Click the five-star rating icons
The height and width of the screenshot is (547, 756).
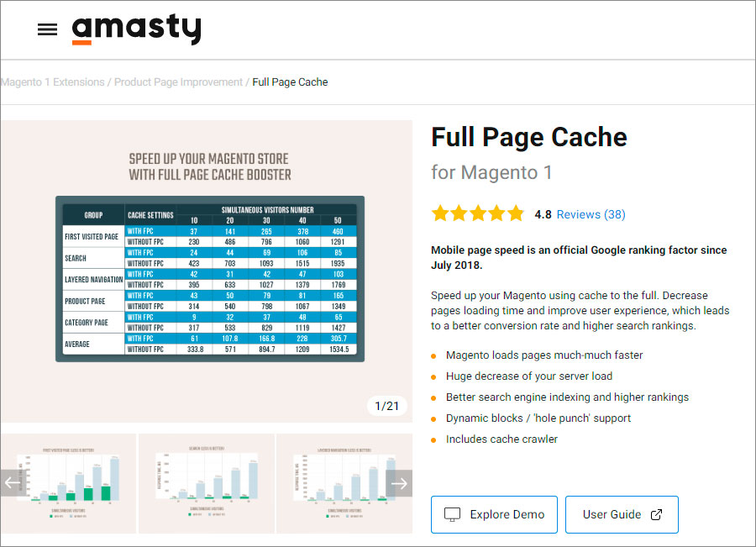coord(478,213)
